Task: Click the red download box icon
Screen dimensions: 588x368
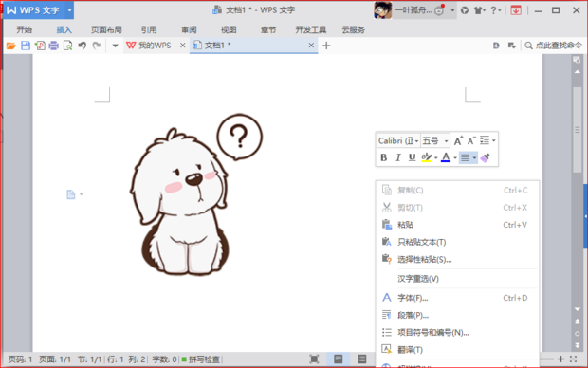Action: tap(516, 10)
